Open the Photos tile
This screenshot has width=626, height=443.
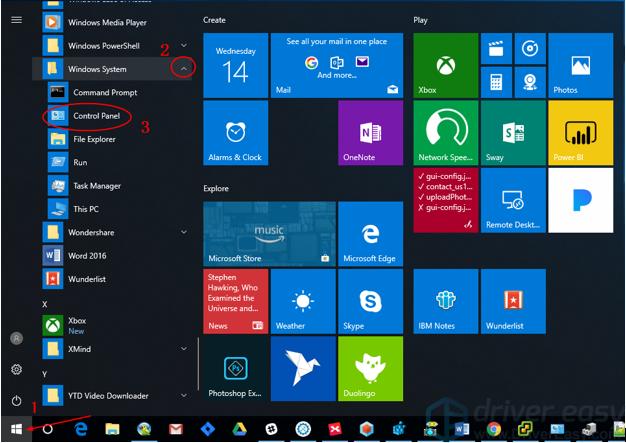point(580,64)
